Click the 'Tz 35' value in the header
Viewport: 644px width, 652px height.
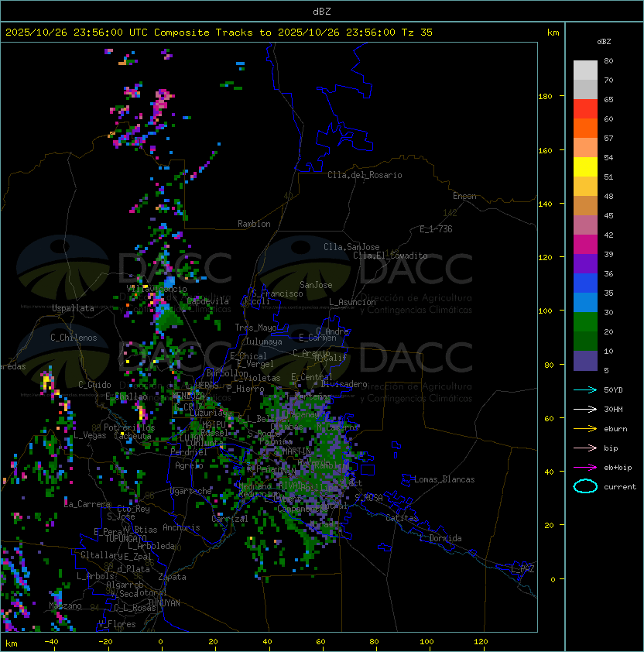[x=417, y=33]
